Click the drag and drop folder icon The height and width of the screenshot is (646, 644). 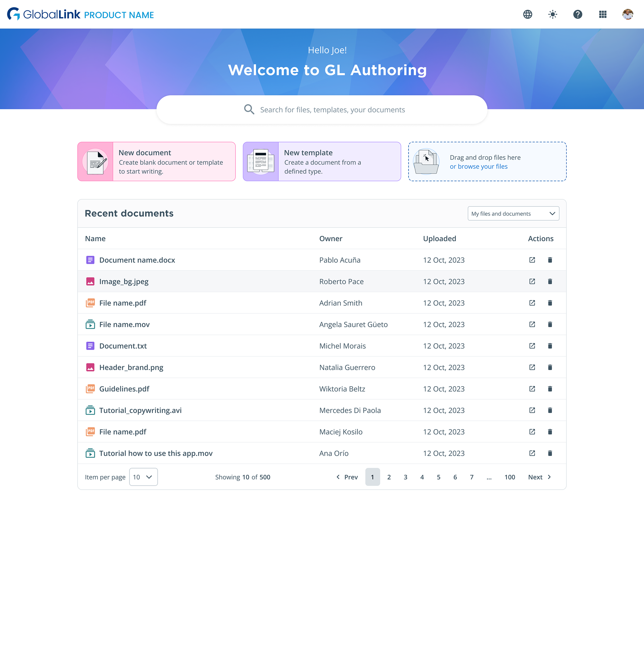426,161
